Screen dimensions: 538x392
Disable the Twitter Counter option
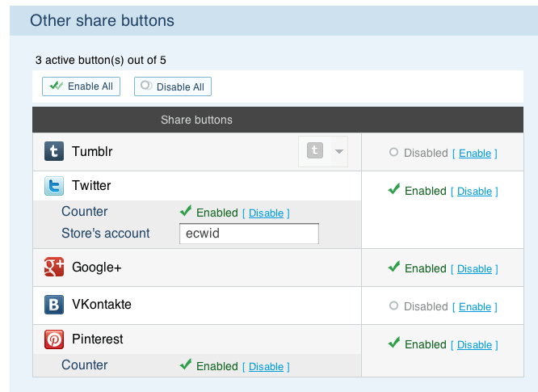click(266, 213)
